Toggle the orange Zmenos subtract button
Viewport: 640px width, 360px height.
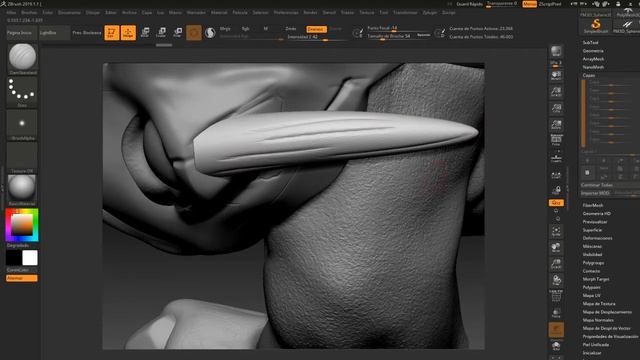coord(316,29)
